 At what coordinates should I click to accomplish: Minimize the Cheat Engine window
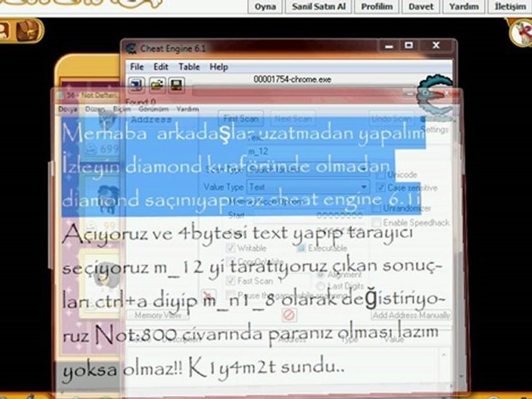point(389,45)
